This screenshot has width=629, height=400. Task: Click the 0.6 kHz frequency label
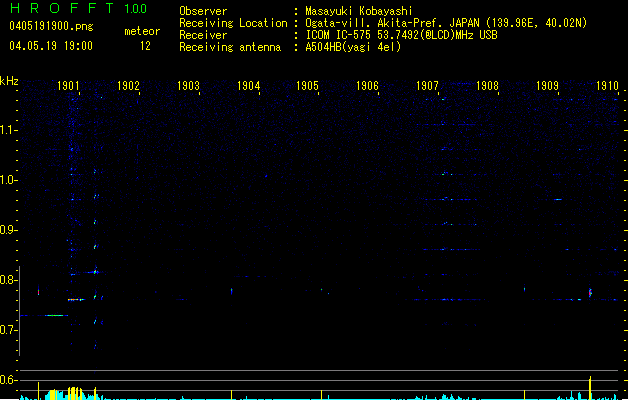[7, 380]
